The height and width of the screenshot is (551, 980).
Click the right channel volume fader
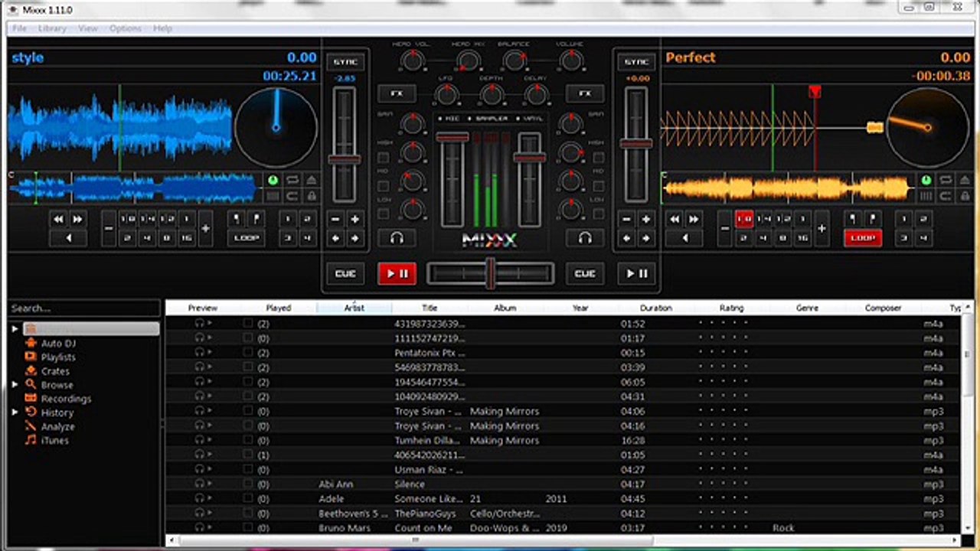[x=528, y=158]
